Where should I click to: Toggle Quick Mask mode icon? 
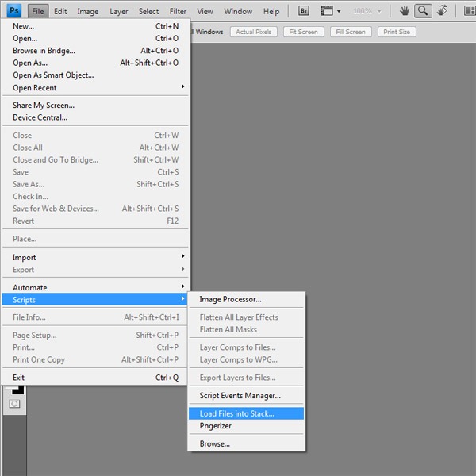pos(14,404)
